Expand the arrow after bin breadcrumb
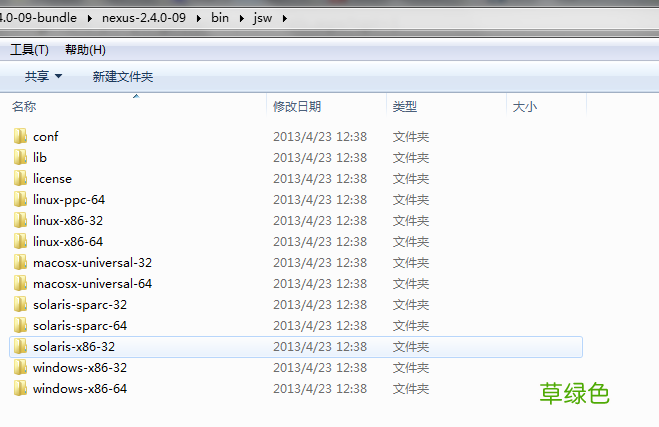The width and height of the screenshot is (659, 427). click(x=242, y=18)
